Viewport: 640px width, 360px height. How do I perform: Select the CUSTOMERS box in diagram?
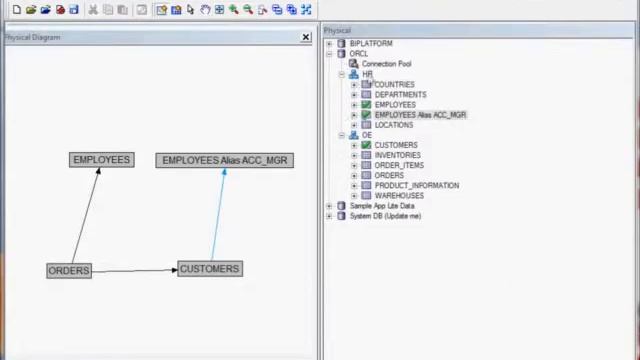[210, 269]
